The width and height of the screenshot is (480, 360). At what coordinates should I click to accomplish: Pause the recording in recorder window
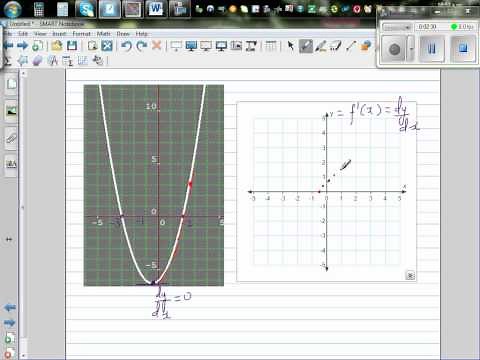[x=432, y=49]
